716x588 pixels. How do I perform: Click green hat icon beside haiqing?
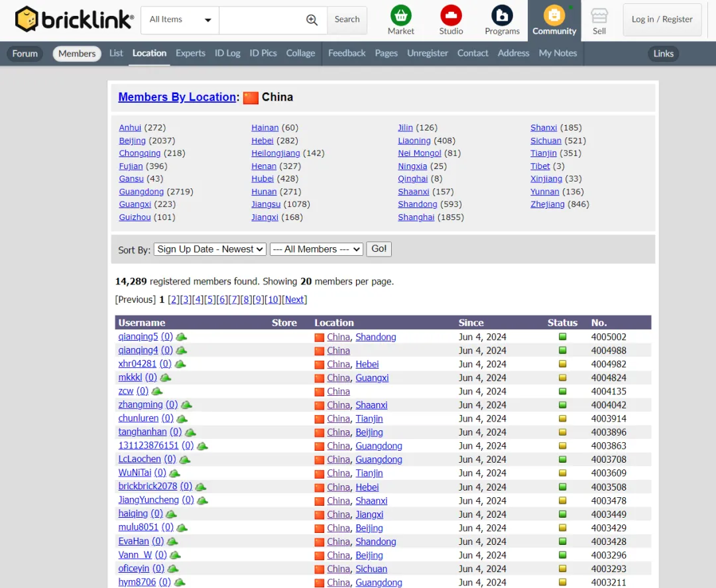click(x=171, y=514)
